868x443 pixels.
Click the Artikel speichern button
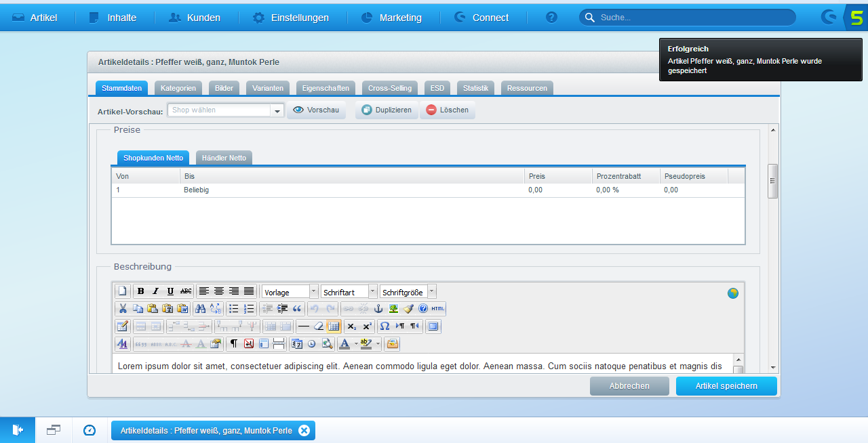click(x=726, y=386)
